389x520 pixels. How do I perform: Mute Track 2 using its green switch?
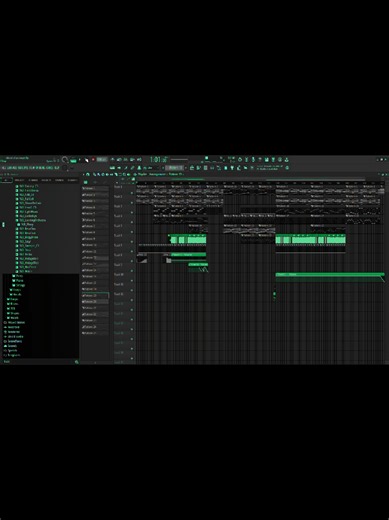click(x=132, y=203)
